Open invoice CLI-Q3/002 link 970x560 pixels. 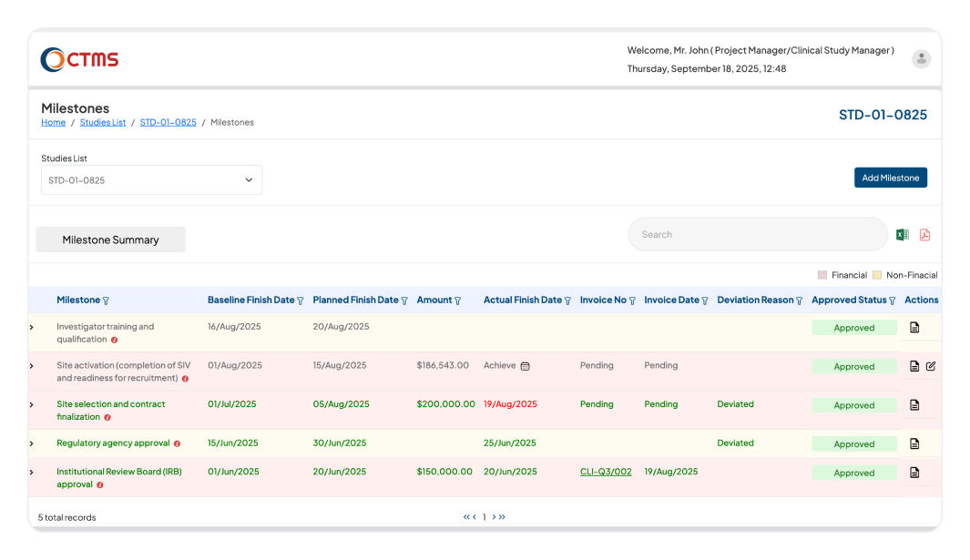606,472
